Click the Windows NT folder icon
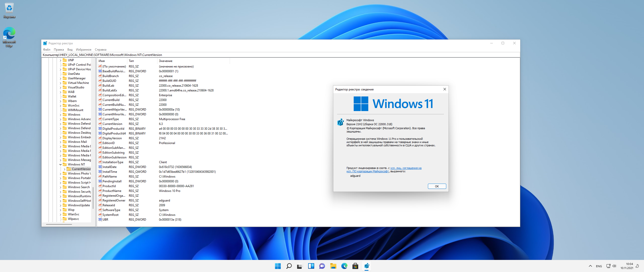 (65, 164)
